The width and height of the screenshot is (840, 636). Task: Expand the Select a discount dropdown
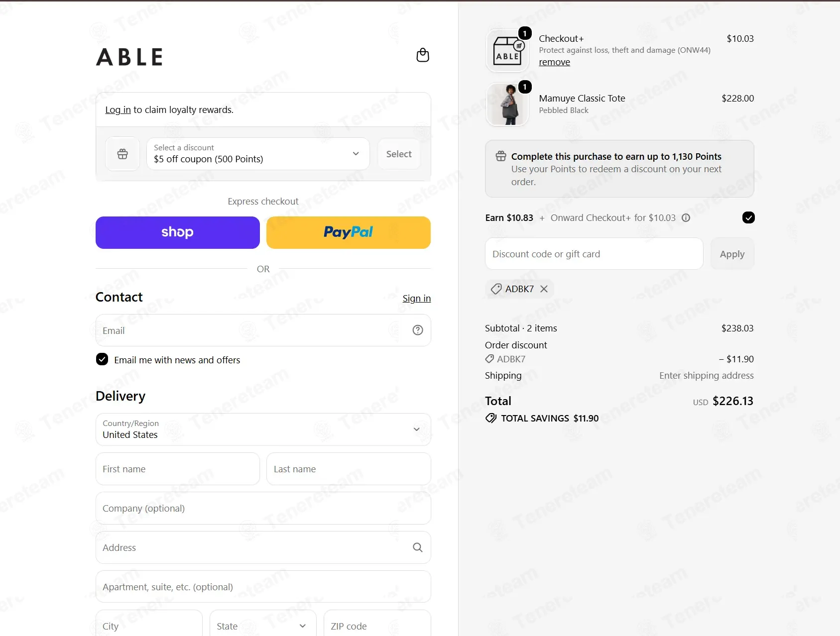(258, 154)
